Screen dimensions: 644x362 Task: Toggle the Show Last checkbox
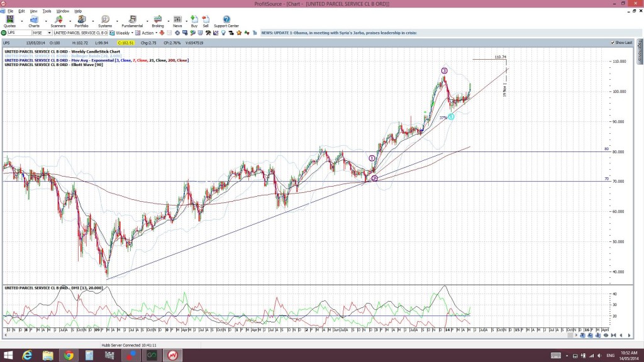613,43
